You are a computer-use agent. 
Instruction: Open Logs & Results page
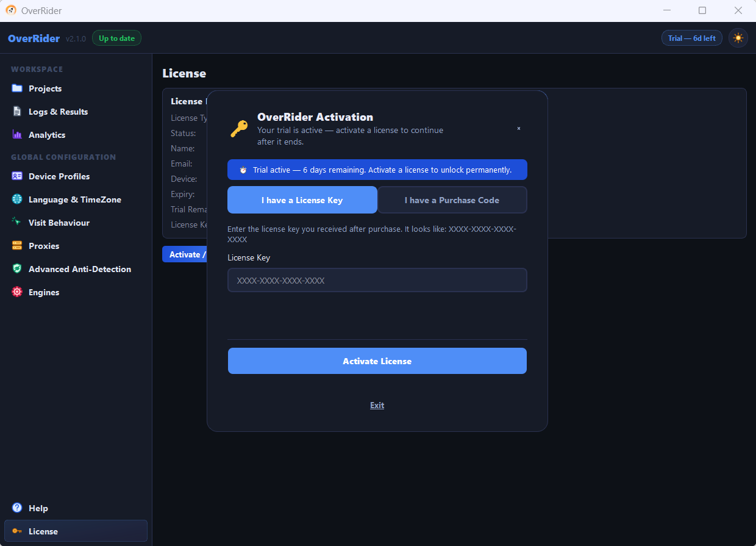[76, 112]
